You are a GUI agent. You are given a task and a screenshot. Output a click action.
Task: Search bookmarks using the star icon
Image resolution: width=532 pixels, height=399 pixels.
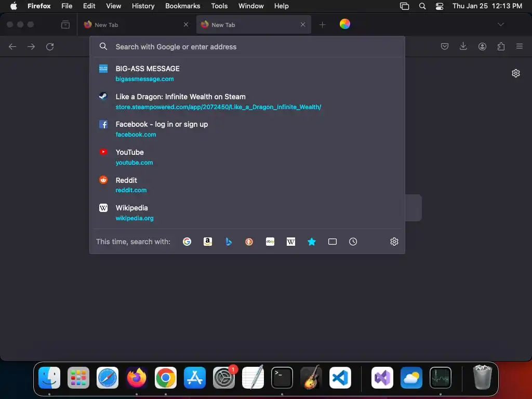(312, 242)
